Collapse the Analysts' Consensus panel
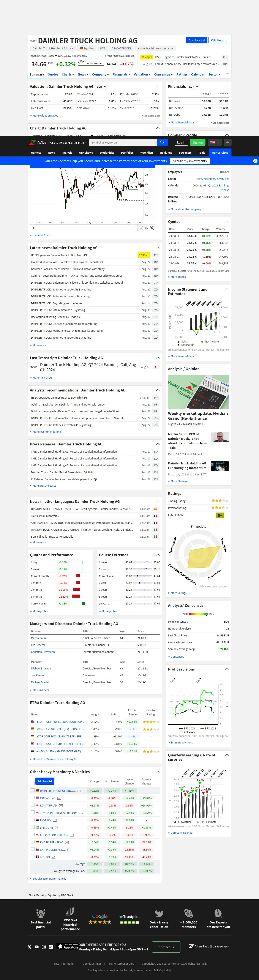Viewport: 259px width, 980px height. point(227,605)
